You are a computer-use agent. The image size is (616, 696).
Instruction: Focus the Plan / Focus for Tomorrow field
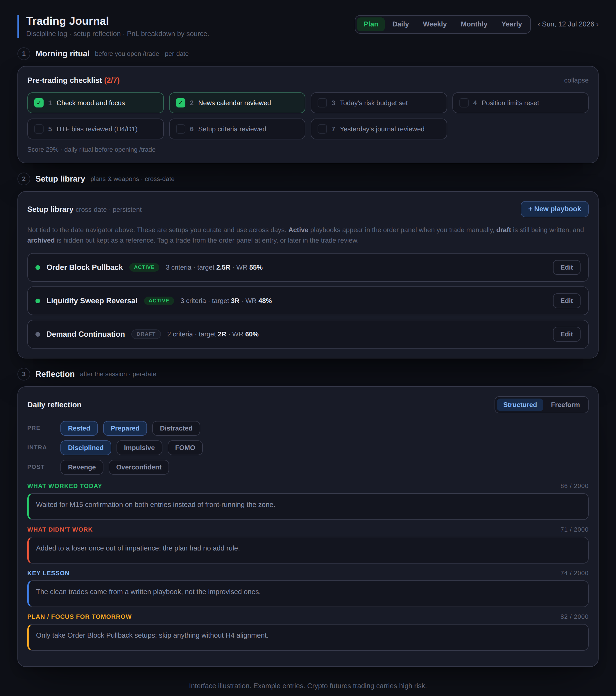(308, 637)
